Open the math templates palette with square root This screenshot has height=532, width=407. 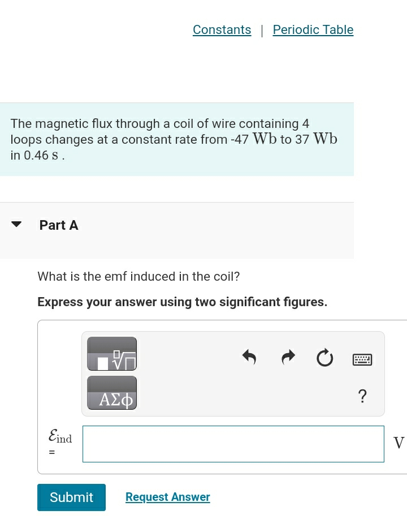111,353
